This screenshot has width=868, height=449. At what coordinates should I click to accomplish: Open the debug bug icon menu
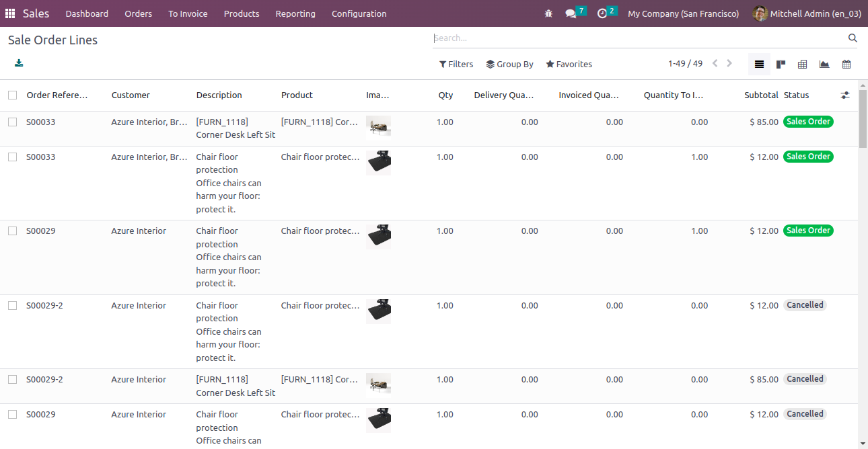[x=549, y=13]
